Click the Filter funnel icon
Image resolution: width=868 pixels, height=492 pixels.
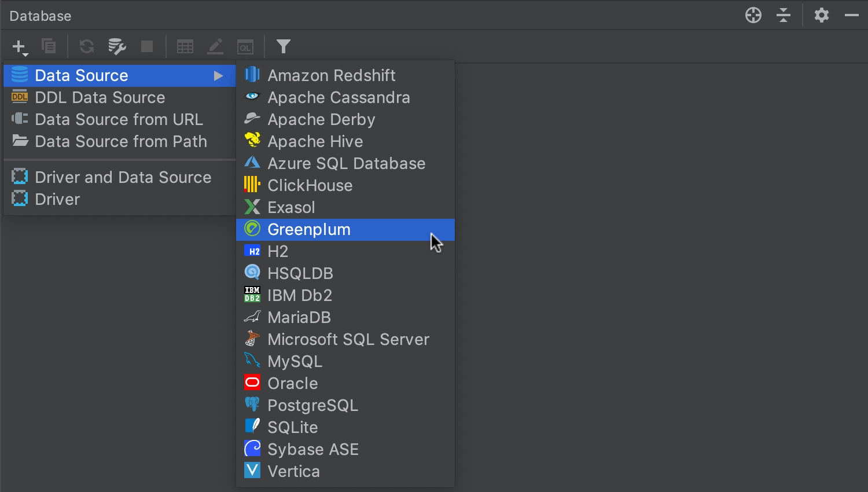pos(284,46)
